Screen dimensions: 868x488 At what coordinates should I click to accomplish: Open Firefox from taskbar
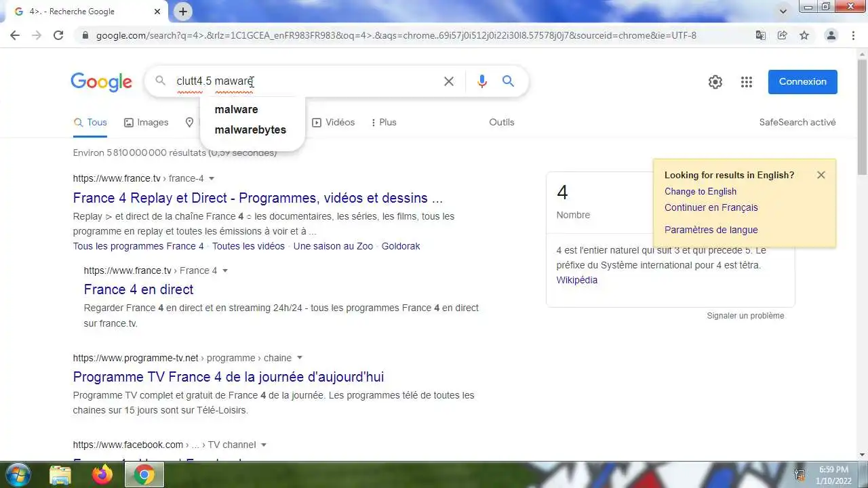point(102,475)
